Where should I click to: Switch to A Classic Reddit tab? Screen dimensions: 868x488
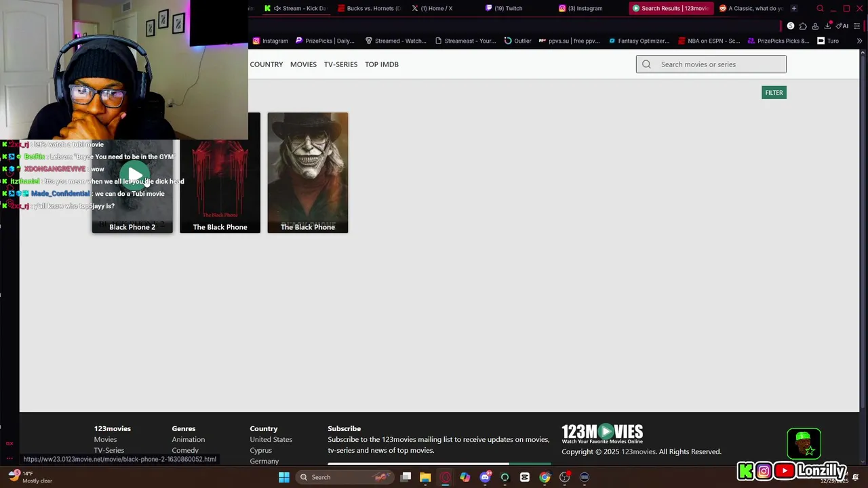point(751,8)
